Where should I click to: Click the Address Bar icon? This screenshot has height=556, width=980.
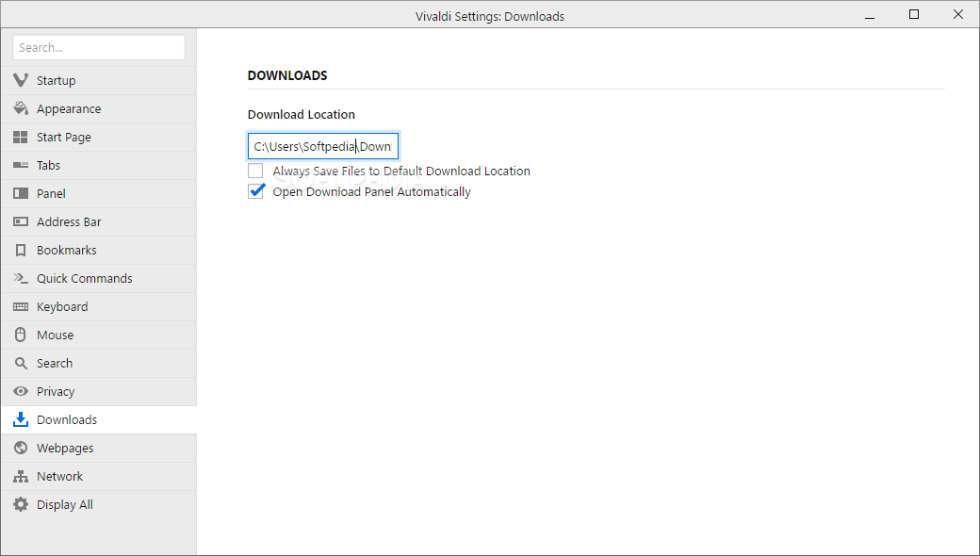pos(21,221)
